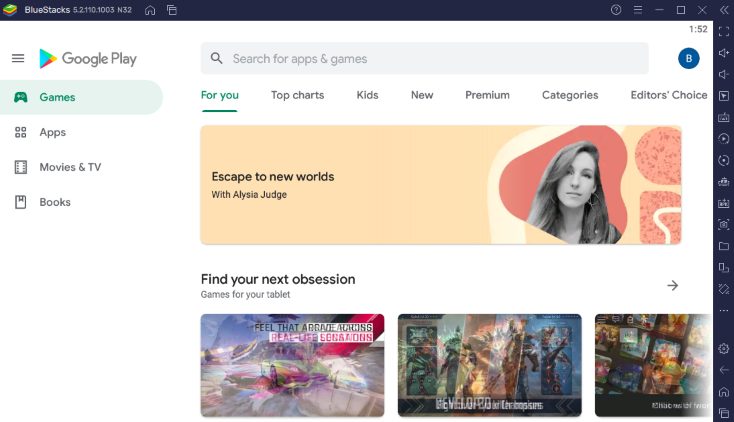Open BlueStacks title bar menu lines
The height and width of the screenshot is (422, 734).
click(638, 10)
